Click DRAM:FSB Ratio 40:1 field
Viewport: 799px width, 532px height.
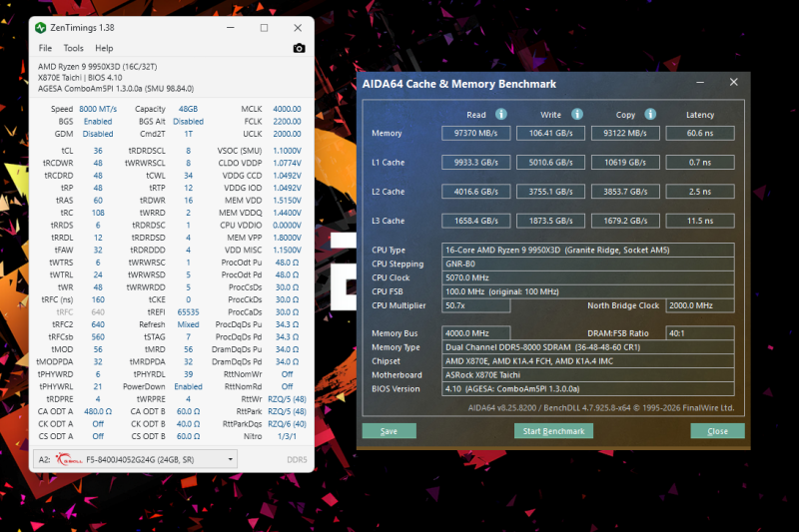pyautogui.click(x=700, y=333)
